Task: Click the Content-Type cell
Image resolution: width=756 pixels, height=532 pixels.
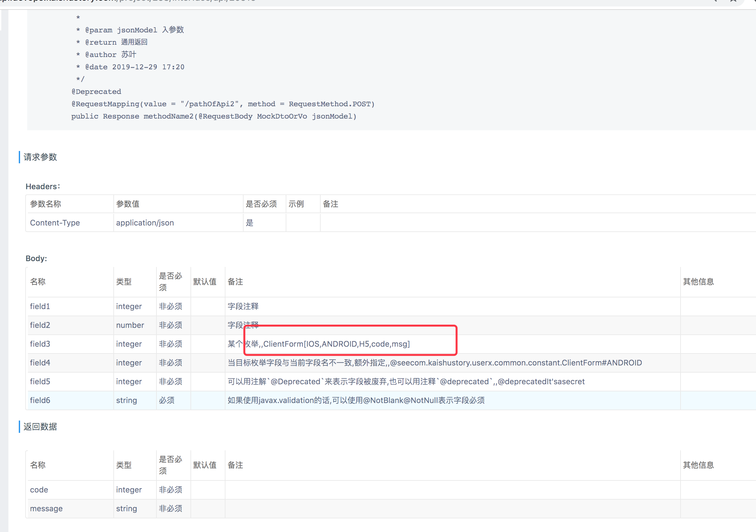Action: click(55, 223)
